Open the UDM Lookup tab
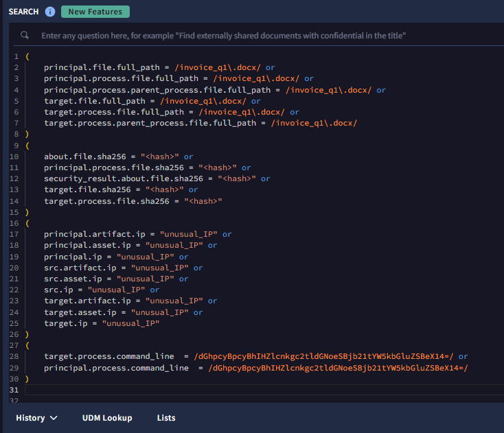Viewport: 504px width, 433px height. [x=107, y=418]
